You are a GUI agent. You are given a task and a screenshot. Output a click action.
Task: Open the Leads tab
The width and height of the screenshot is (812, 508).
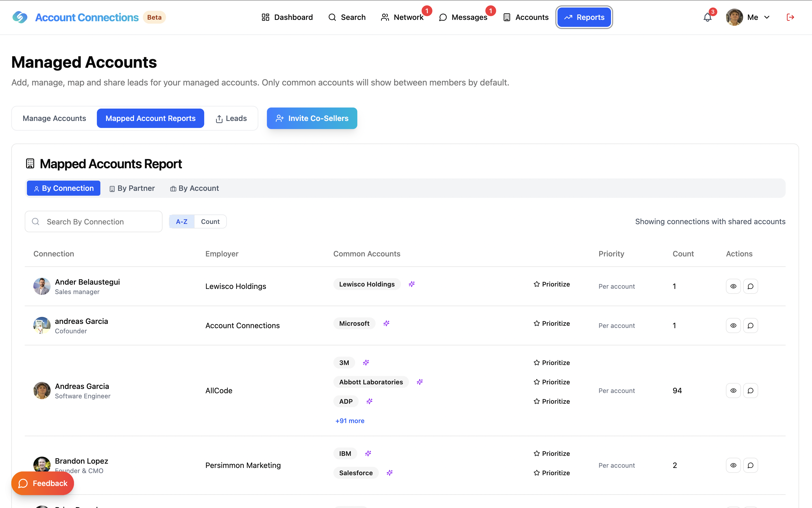pos(231,118)
